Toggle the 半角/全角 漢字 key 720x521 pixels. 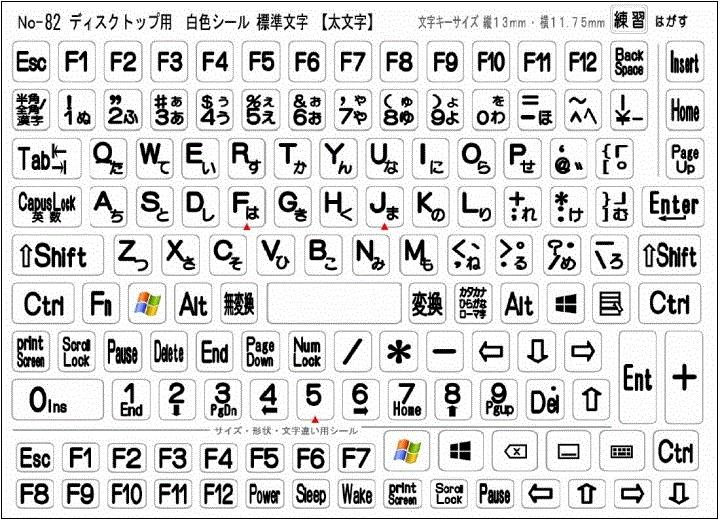[x=30, y=110]
